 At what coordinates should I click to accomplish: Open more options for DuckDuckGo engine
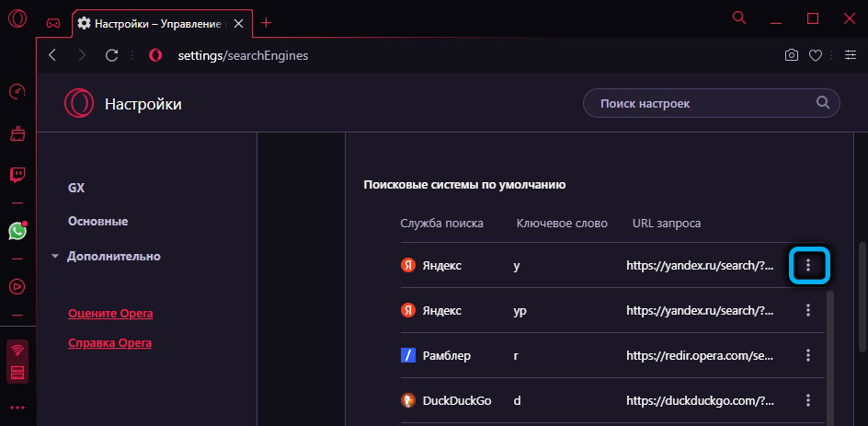tap(808, 400)
